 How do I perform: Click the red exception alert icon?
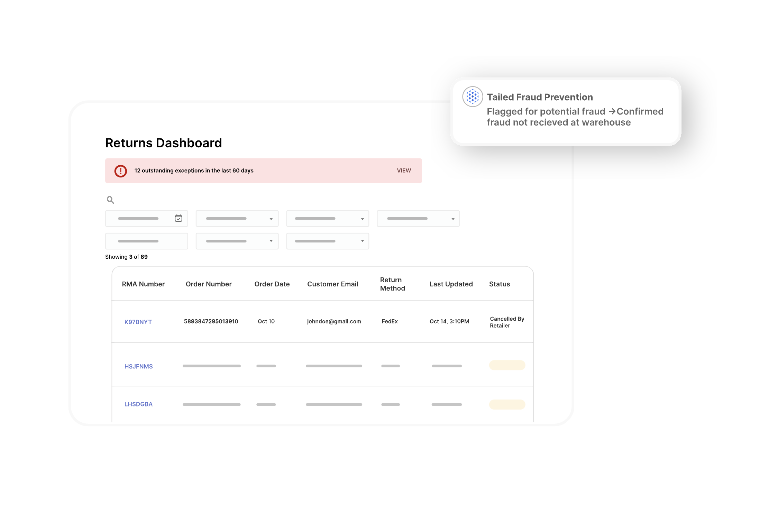[x=121, y=171]
